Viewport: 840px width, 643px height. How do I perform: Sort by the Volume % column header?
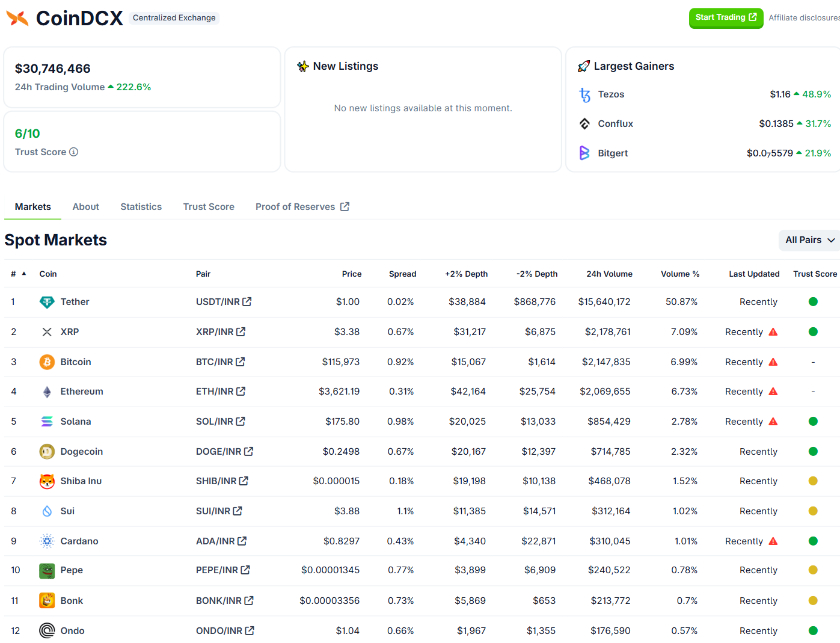(680, 274)
